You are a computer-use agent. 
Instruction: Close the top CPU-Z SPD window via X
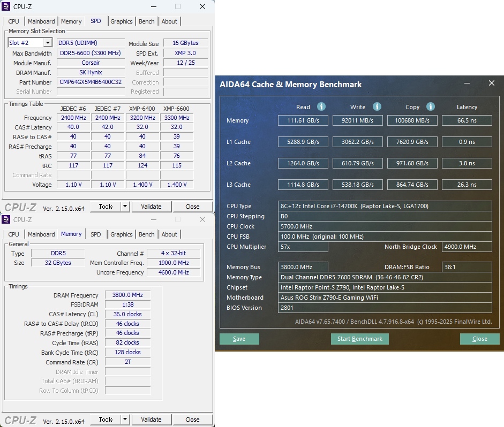[x=202, y=6]
